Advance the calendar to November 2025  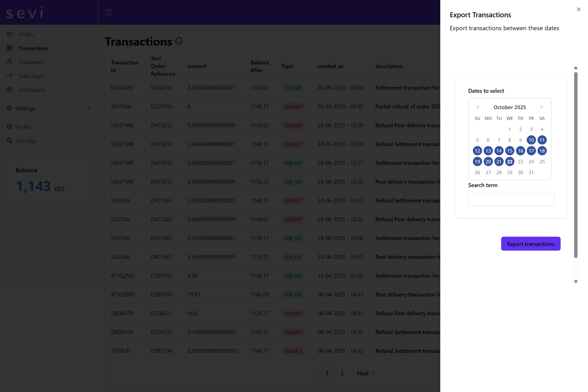(542, 107)
